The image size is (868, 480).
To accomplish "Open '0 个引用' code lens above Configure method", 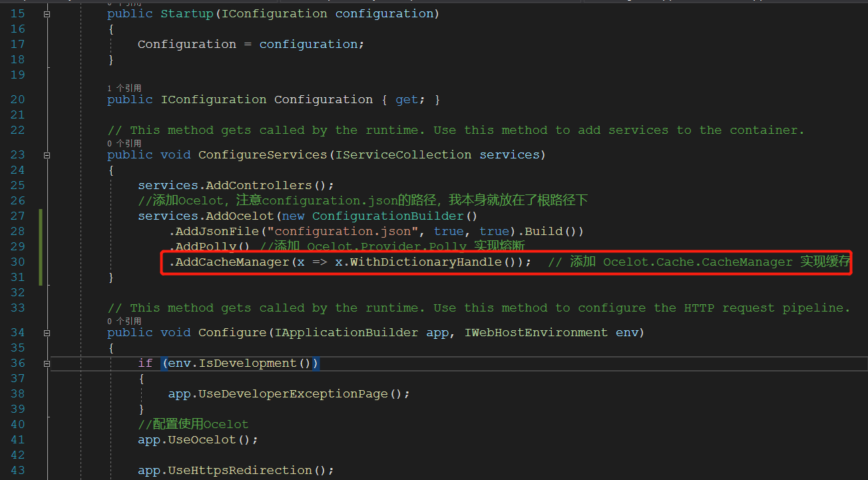I will [x=124, y=321].
